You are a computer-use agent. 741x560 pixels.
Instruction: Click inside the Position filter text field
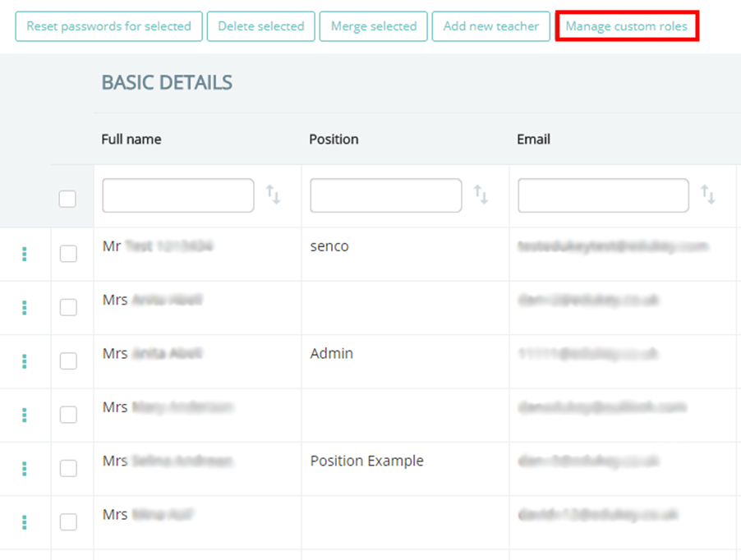385,195
